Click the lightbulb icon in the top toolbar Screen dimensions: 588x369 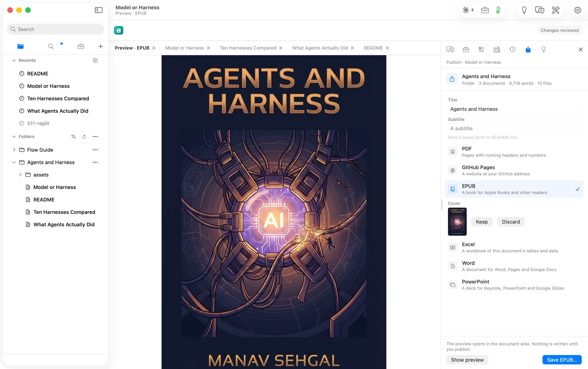tap(524, 10)
